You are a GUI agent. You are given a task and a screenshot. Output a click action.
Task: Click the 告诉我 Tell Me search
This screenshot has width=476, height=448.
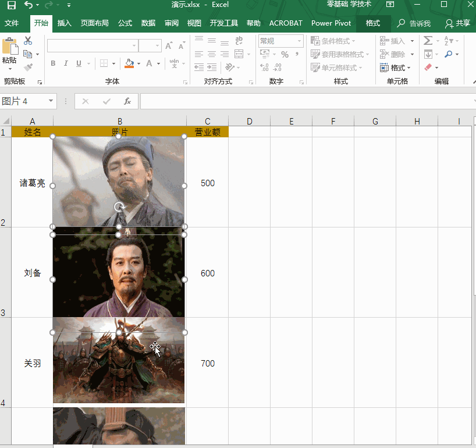coord(414,23)
